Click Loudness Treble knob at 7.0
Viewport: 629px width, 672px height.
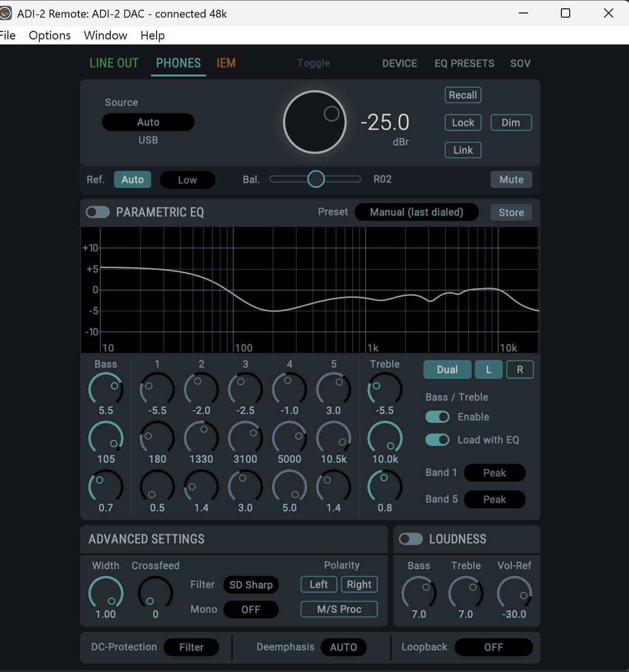[x=466, y=593]
